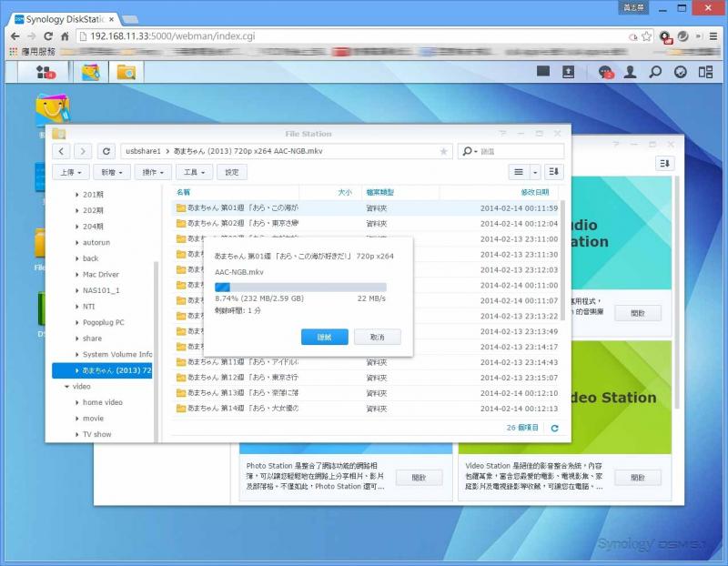Click the reload icon beside 26 個項目
The image size is (728, 566).
tap(554, 428)
